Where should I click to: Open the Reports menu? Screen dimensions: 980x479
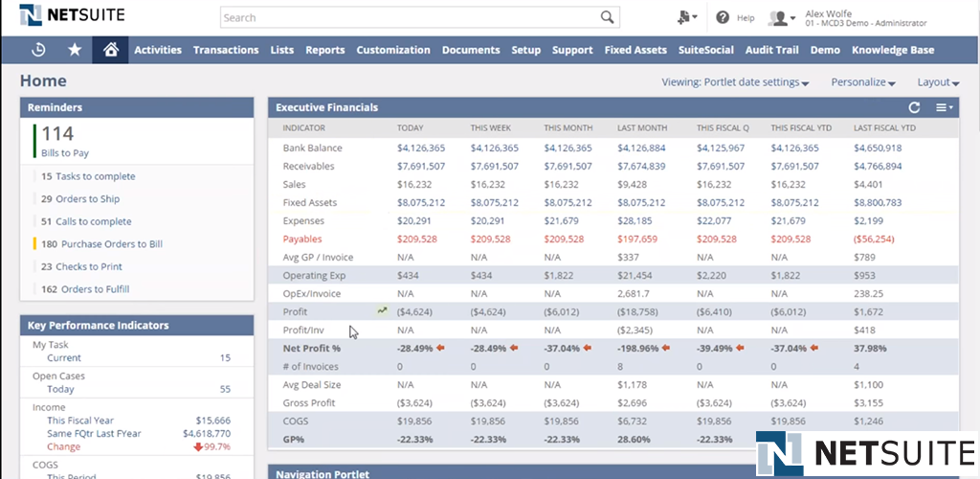tap(325, 50)
